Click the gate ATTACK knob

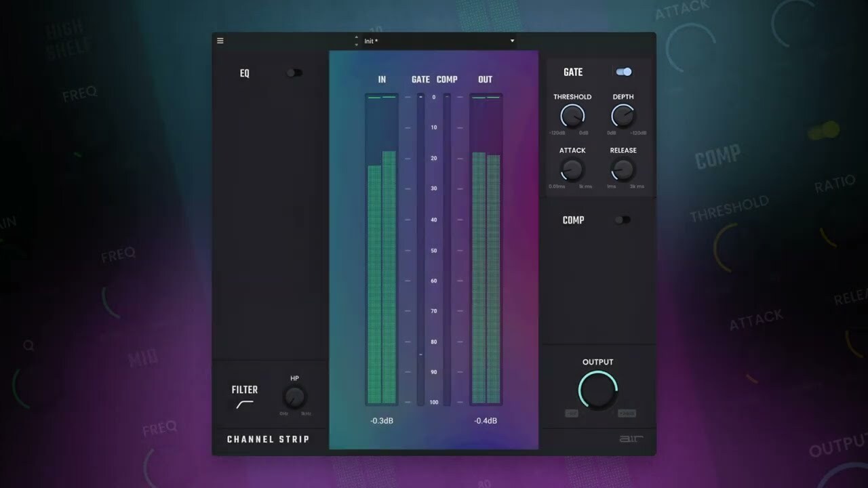click(x=572, y=169)
